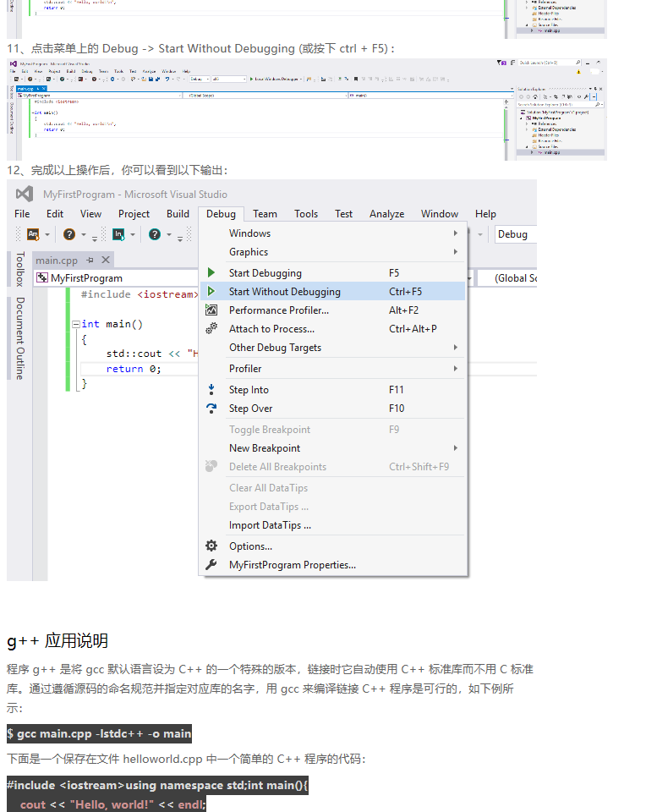Open the Debug configuration combo box
The image size is (646, 812).
[x=516, y=234]
